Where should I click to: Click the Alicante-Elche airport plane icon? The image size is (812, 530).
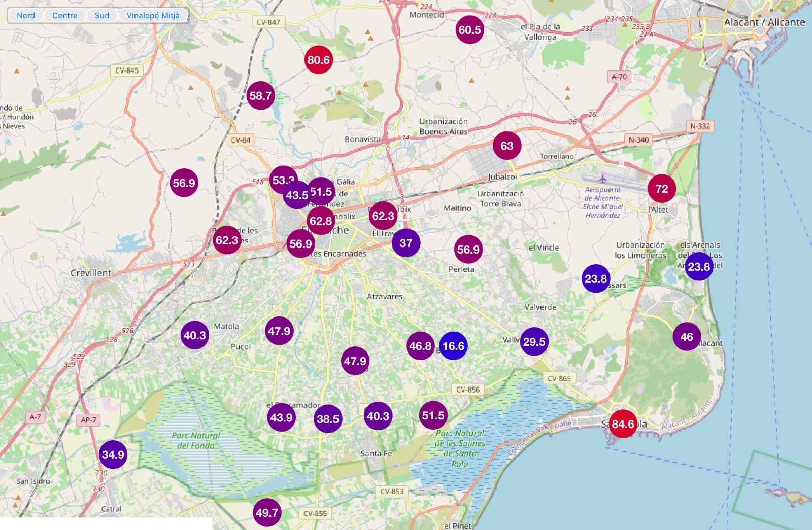pyautogui.click(x=602, y=179)
